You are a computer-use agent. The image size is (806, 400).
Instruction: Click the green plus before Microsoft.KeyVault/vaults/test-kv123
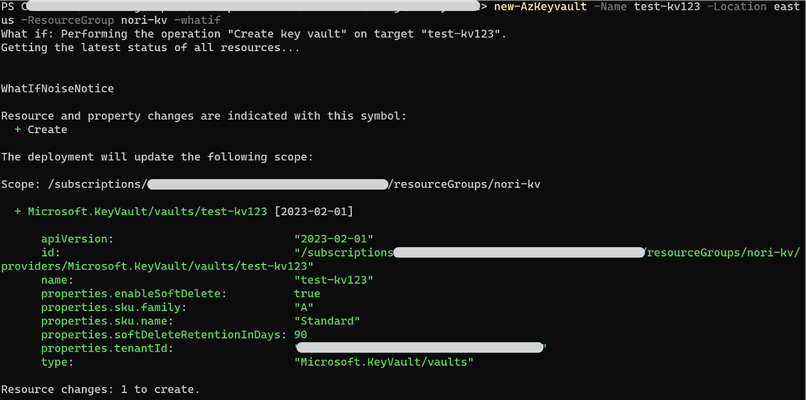click(x=17, y=211)
